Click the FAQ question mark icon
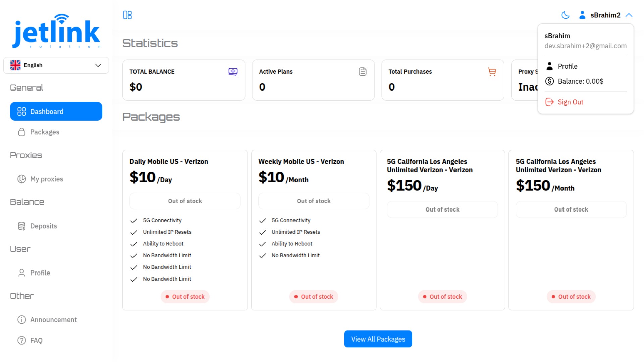644x362 pixels. click(x=22, y=340)
